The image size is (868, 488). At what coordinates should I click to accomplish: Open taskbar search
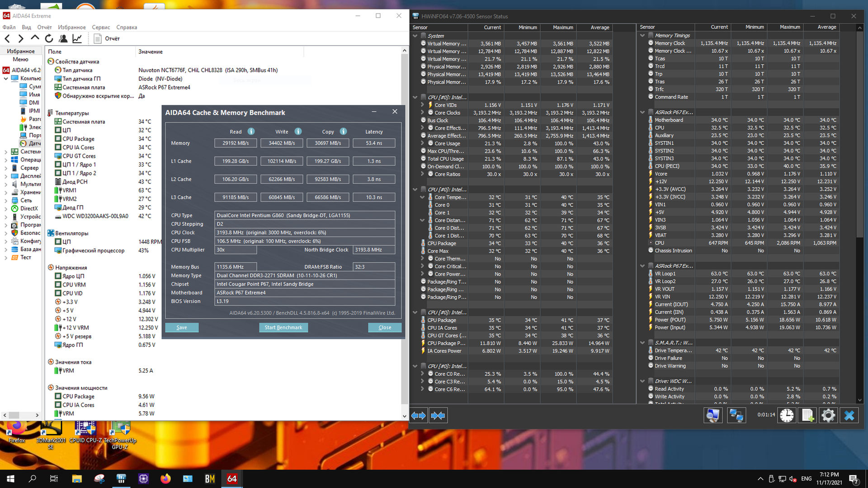(x=33, y=479)
